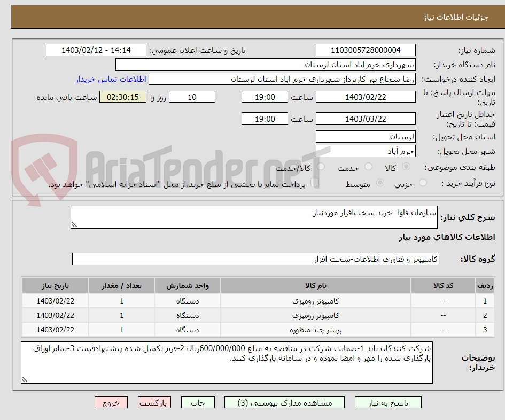
Task: Open اطلاعات تماس خریدار link
Action: point(111,79)
